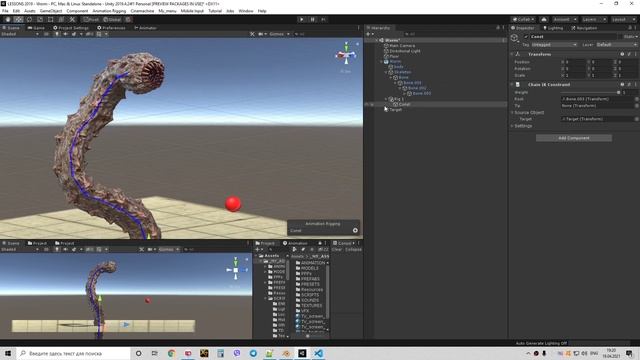Open the cloud services icon
The width and height of the screenshot is (640, 360).
pos(544,20)
